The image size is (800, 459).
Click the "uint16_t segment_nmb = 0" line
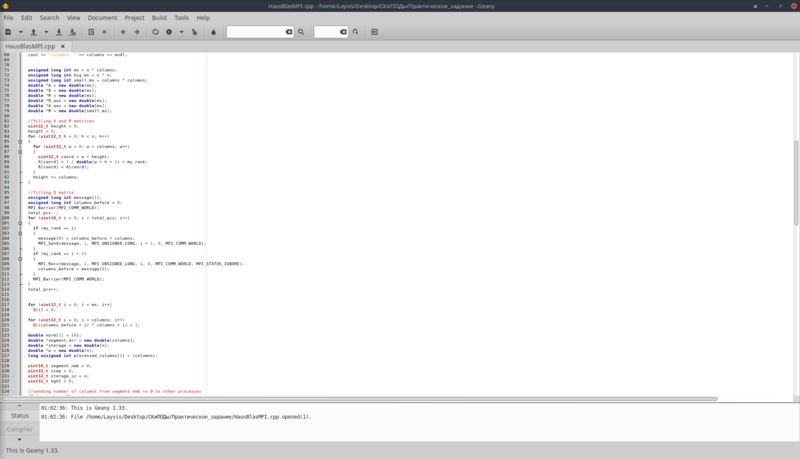59,366
